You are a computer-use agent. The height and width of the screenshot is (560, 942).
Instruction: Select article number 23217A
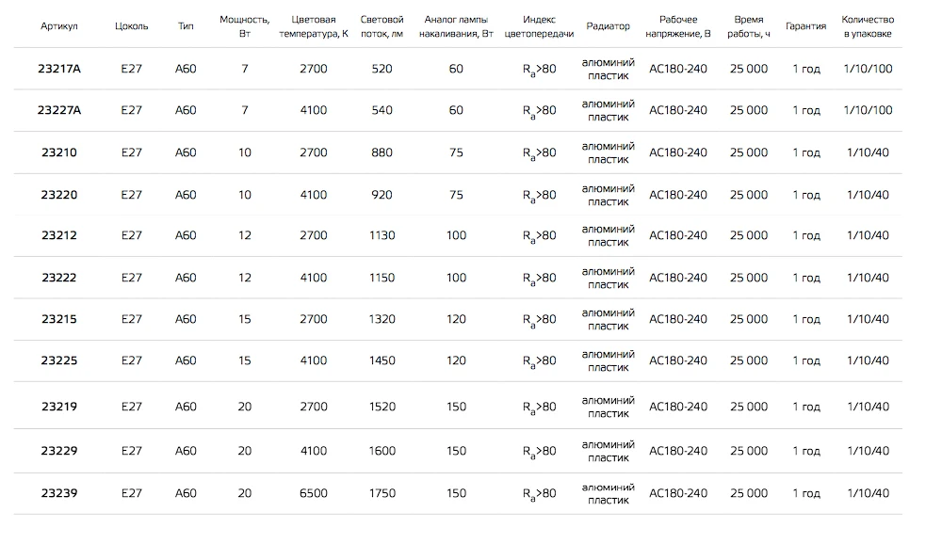58,69
